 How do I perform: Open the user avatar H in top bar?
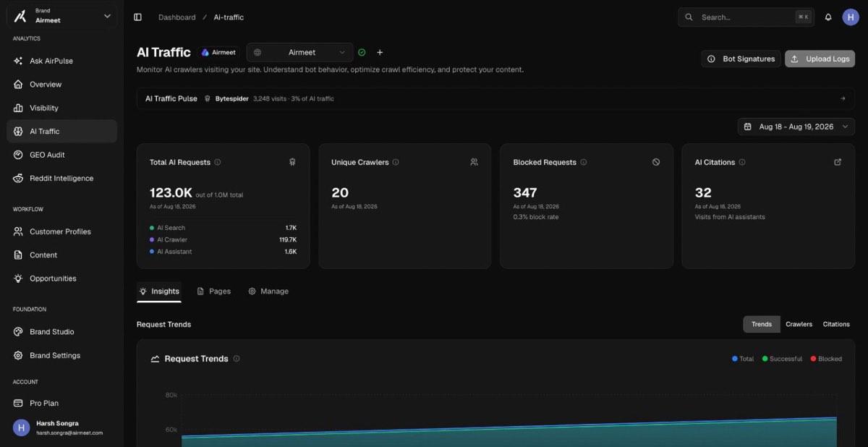(851, 17)
